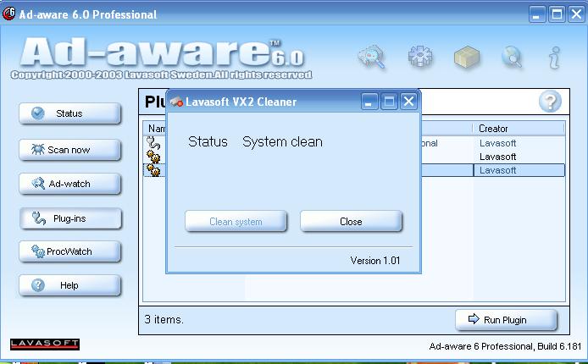Maximize the Lavasoft VX2 Cleaner dialog
Screen dimensions: 588x364
coord(389,102)
